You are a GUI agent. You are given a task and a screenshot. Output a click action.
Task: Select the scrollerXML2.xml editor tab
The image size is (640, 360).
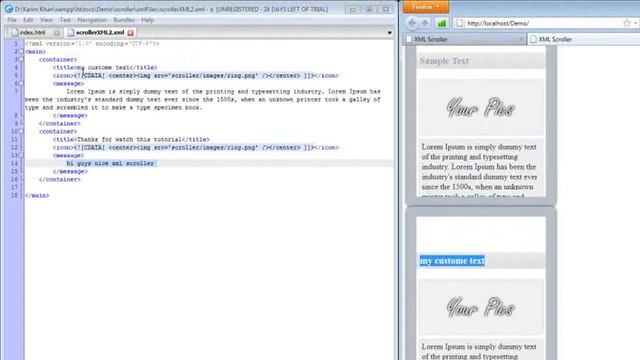point(100,32)
